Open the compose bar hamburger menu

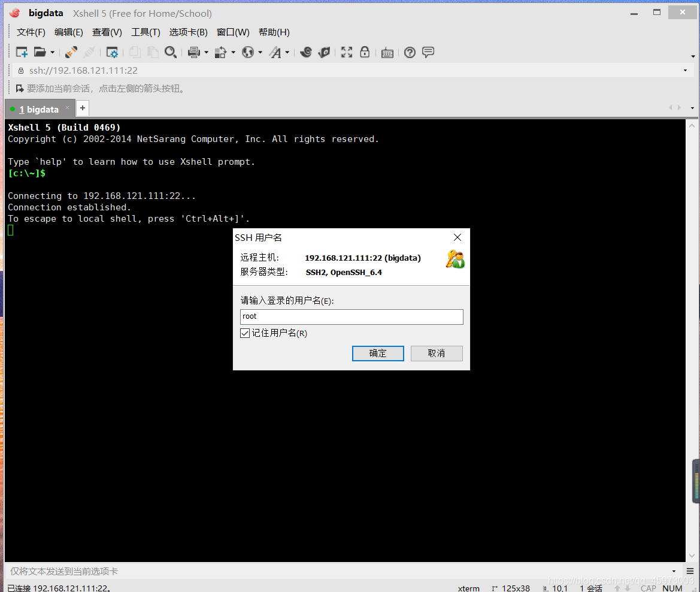pos(690,571)
